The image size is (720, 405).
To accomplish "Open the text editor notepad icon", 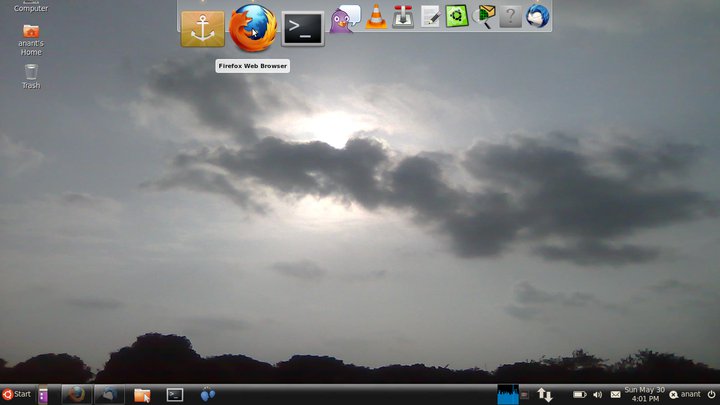I will click(x=430, y=16).
